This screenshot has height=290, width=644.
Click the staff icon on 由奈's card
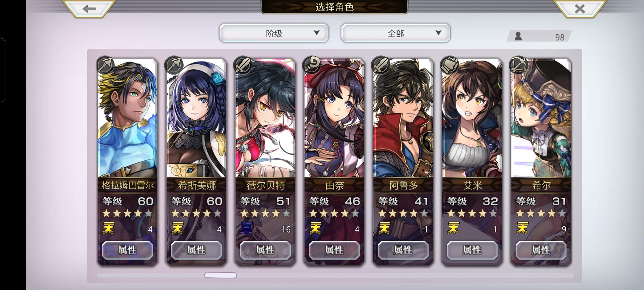coord(312,65)
